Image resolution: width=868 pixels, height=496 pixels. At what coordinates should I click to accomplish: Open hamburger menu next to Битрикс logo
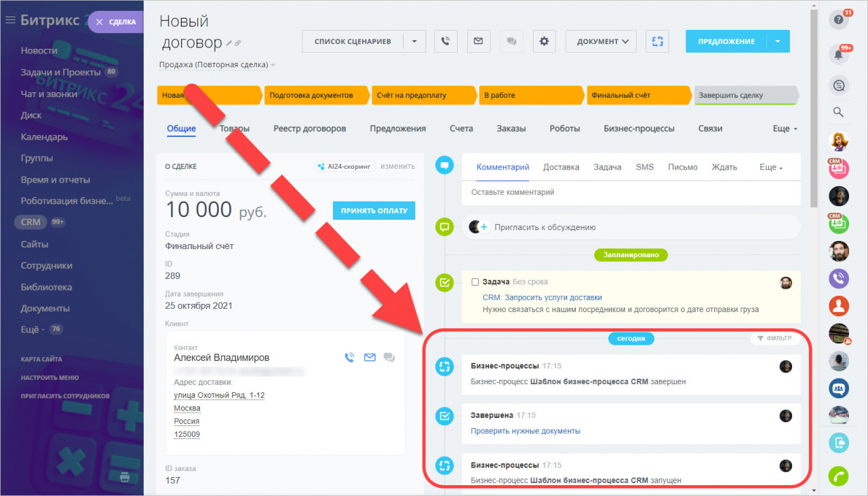point(10,20)
